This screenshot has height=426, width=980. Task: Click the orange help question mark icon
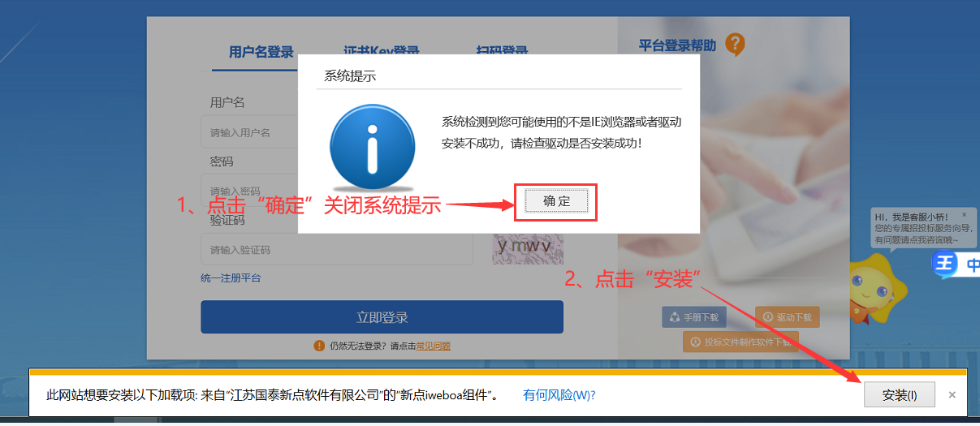[735, 45]
